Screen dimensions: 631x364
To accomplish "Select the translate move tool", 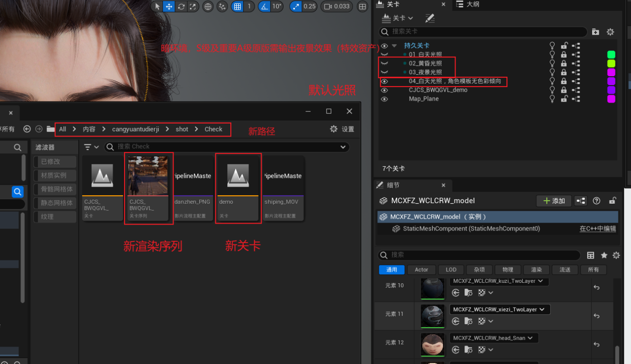I will [x=169, y=6].
